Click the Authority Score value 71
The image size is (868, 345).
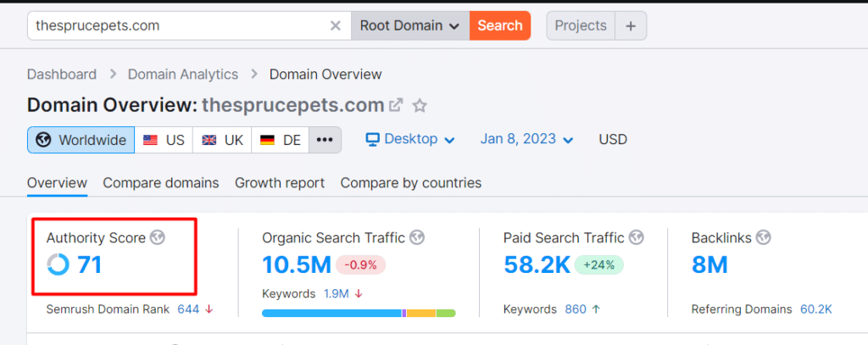89,264
